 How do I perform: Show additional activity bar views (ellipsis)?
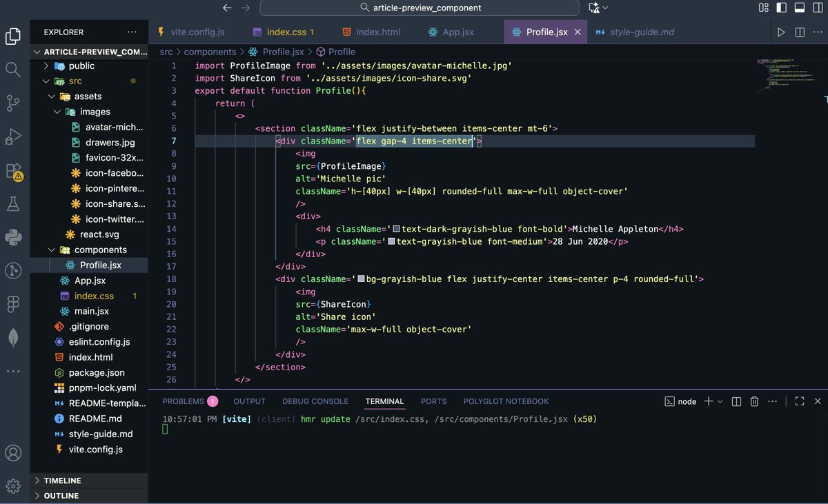point(12,371)
